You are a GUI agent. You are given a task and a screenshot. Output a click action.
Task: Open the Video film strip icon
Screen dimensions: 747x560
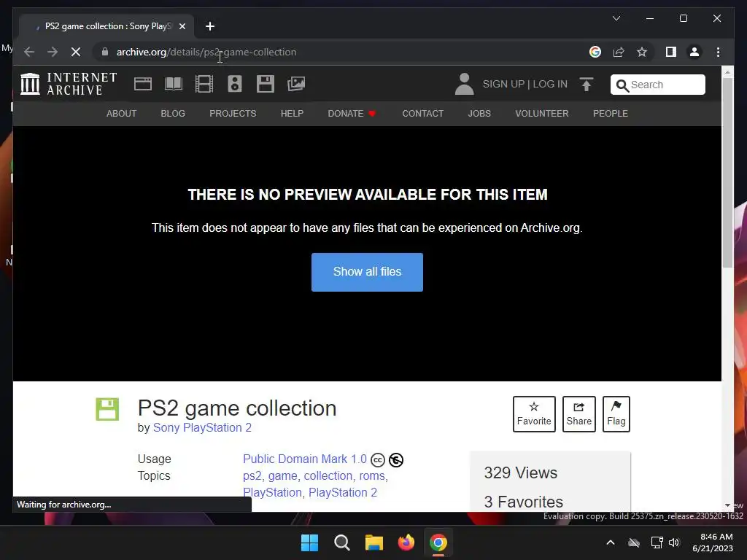pyautogui.click(x=204, y=85)
